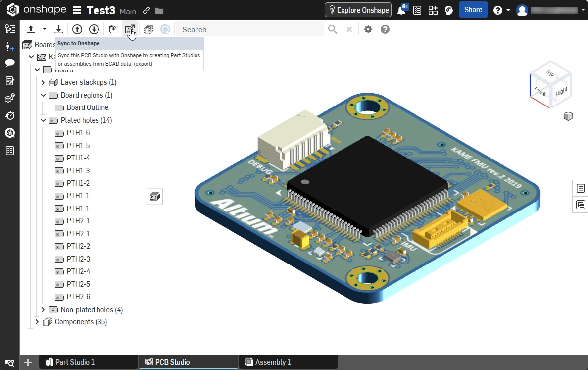Expand Non-plated holes (4)
The width and height of the screenshot is (588, 370).
(43, 310)
